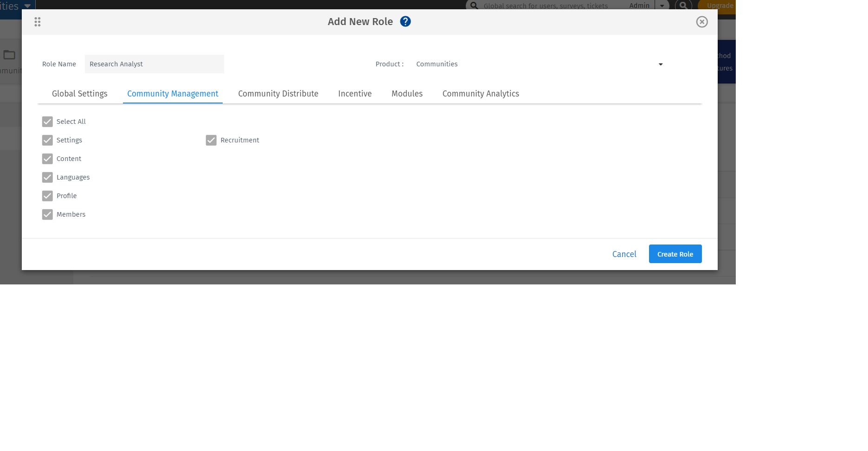
Task: Expand the Admin account dropdown arrow
Action: coord(662,6)
